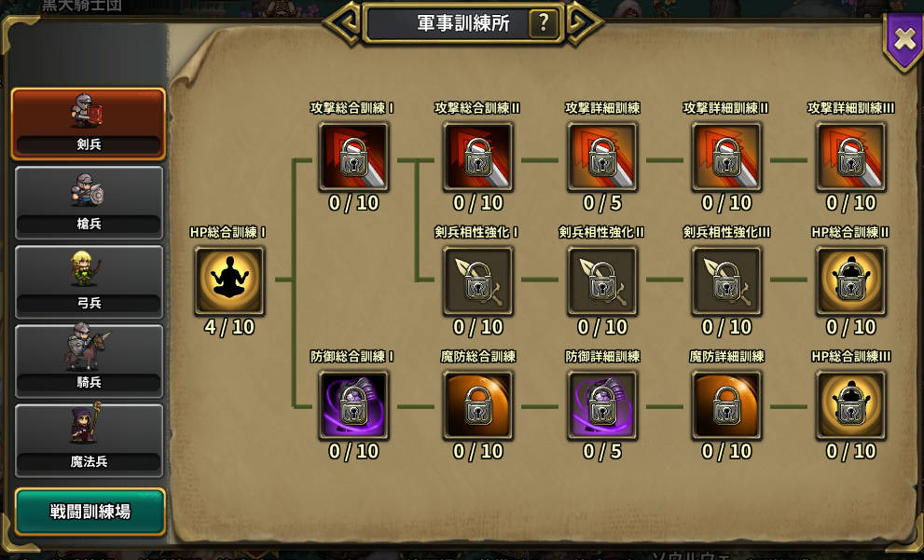Select the locked 防御総合訓練 I shield icon

click(353, 405)
